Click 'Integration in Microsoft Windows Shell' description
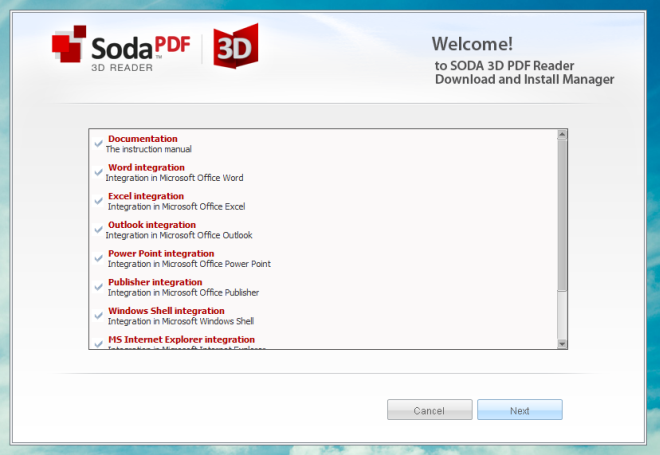This screenshot has height=455, width=660. (181, 321)
